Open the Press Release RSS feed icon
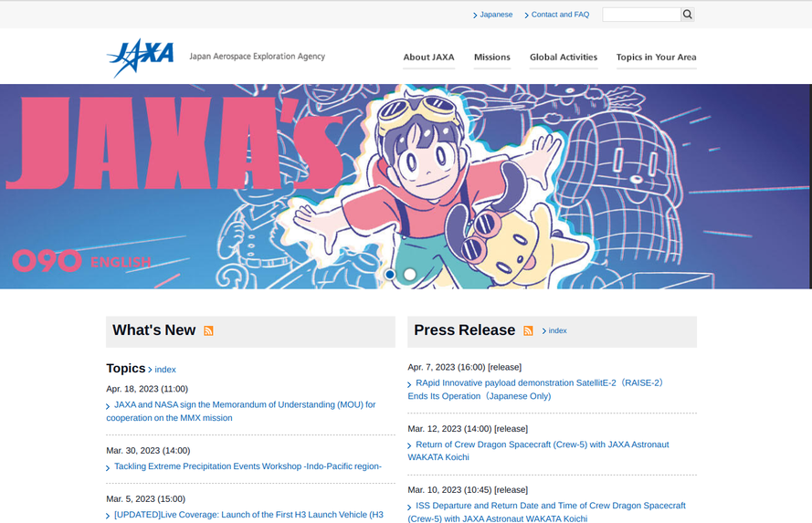 pos(528,330)
